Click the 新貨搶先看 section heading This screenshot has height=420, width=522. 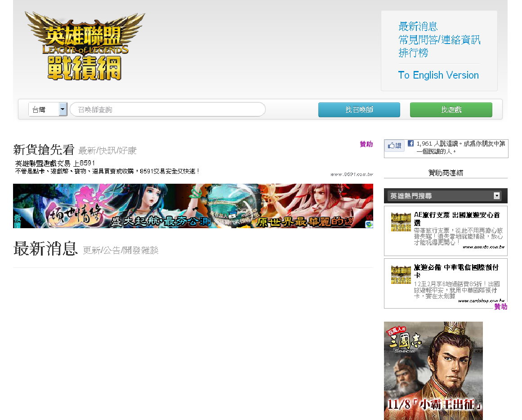(x=44, y=150)
